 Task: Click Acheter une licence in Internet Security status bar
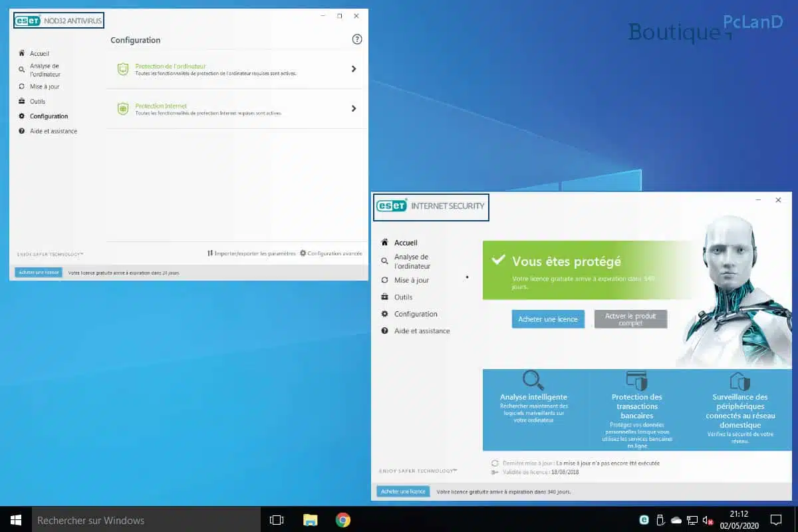click(403, 491)
